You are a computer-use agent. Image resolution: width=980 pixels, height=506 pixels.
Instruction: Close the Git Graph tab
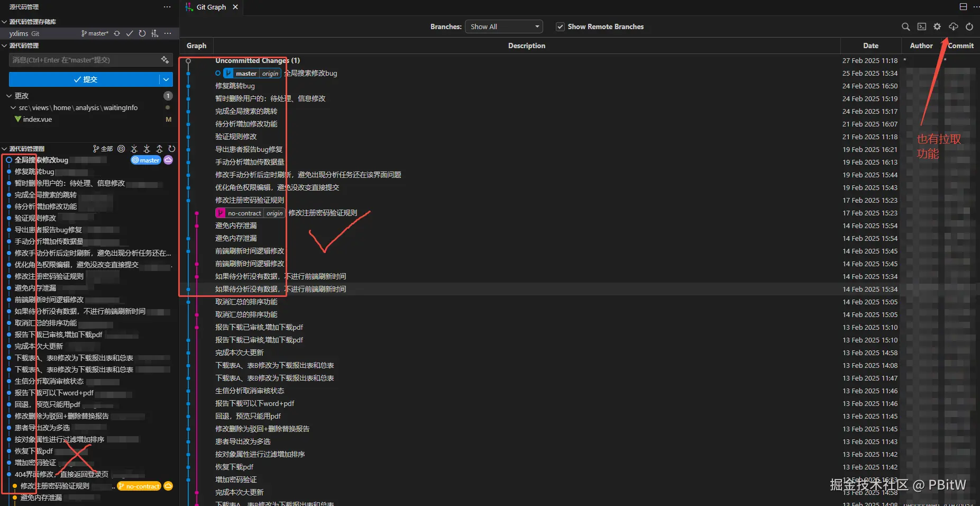(x=235, y=7)
